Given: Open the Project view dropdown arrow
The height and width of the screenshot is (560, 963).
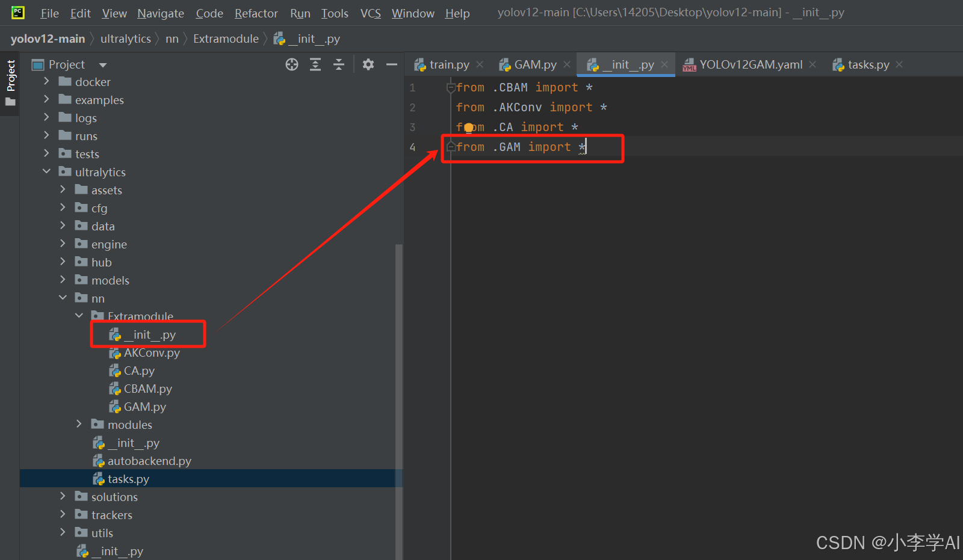Looking at the screenshot, I should (x=103, y=65).
